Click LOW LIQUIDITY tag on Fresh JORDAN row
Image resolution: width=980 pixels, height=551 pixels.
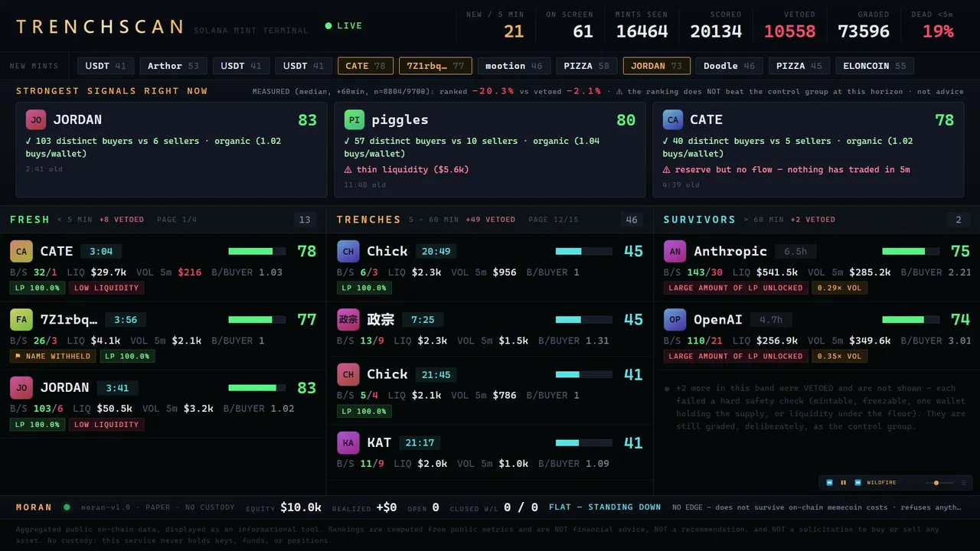click(106, 424)
